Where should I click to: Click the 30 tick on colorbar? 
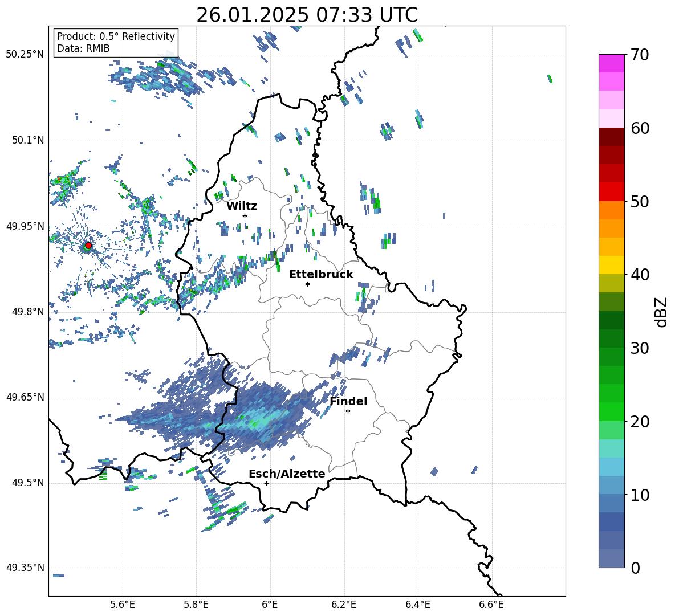(x=640, y=348)
